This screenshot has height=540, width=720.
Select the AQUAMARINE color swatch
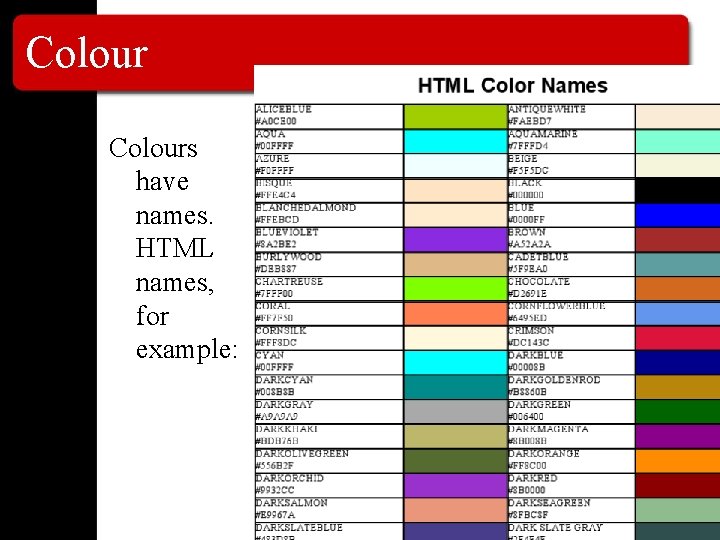pyautogui.click(x=678, y=141)
